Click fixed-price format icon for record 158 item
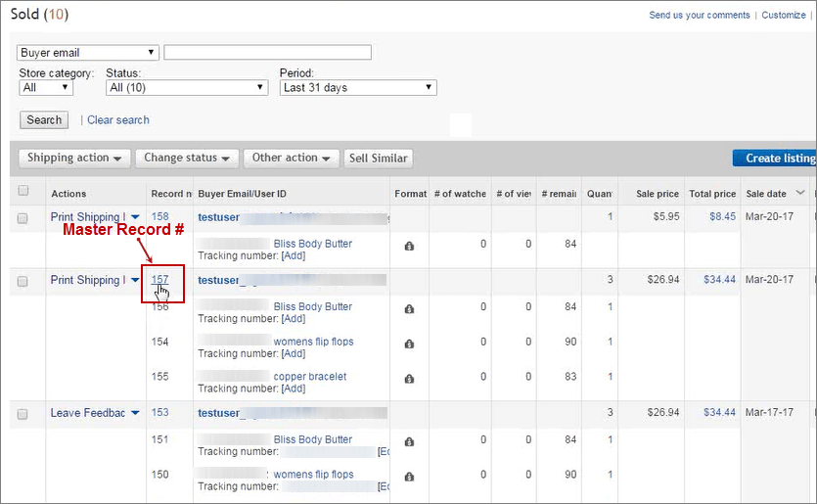817x504 pixels. (409, 246)
